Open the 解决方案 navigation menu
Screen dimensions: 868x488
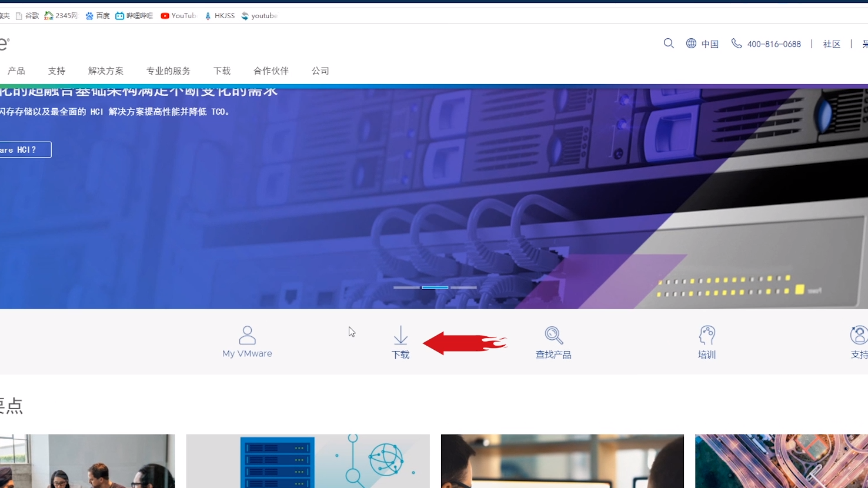(106, 71)
